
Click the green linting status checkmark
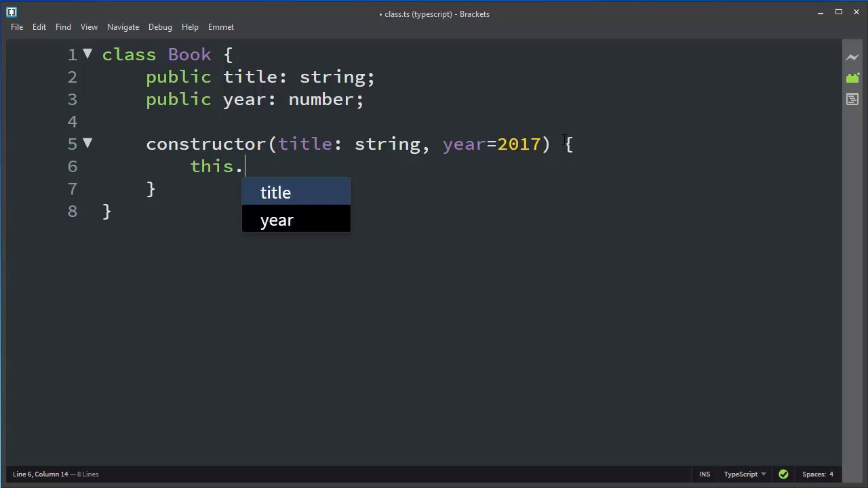783,474
